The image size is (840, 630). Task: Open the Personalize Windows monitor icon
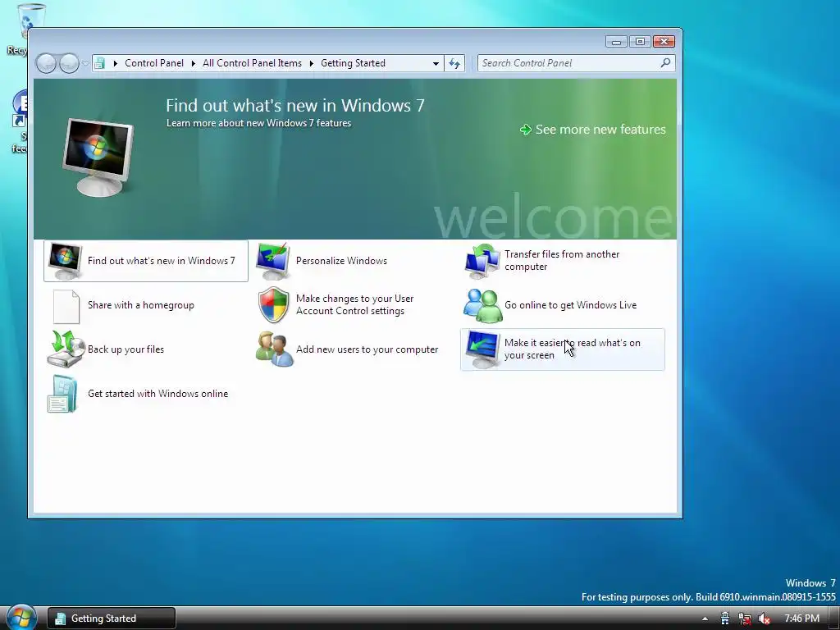click(x=273, y=261)
